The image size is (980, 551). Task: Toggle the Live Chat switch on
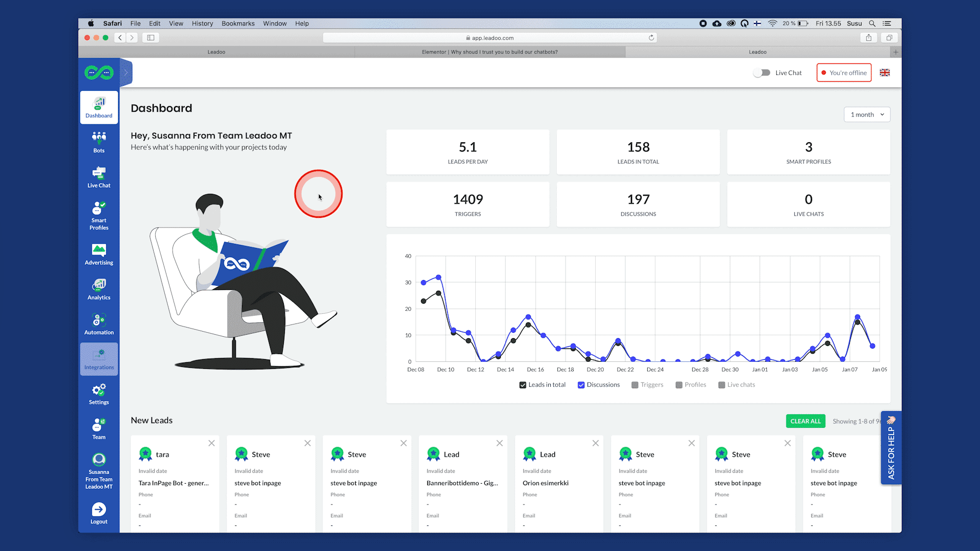tap(762, 72)
